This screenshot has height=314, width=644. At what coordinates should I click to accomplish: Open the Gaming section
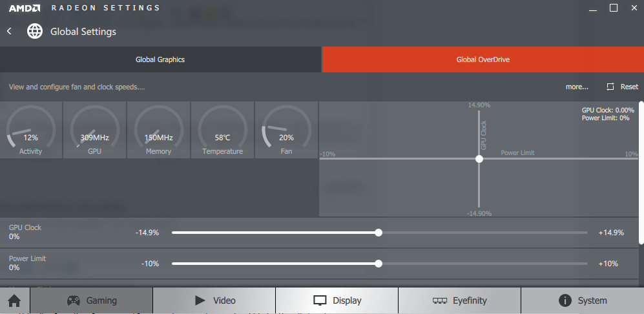pos(92,300)
